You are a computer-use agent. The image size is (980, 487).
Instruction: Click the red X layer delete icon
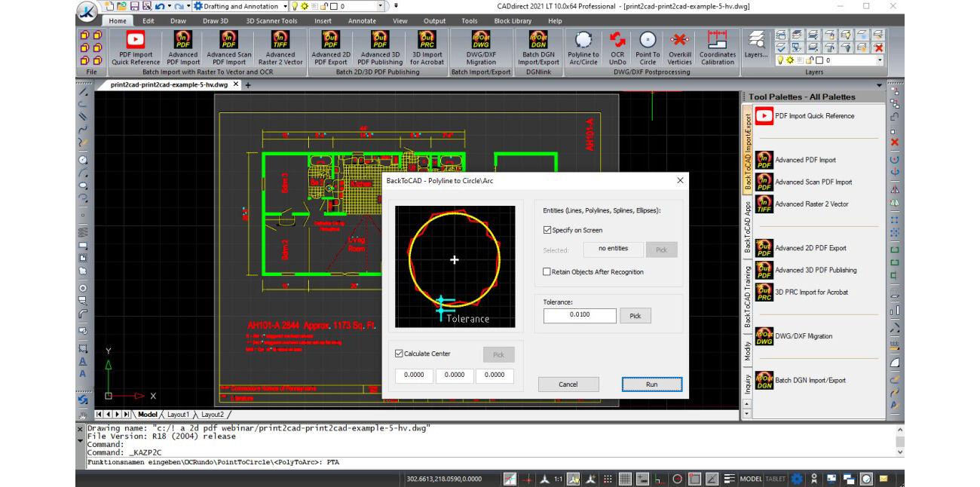point(878,47)
